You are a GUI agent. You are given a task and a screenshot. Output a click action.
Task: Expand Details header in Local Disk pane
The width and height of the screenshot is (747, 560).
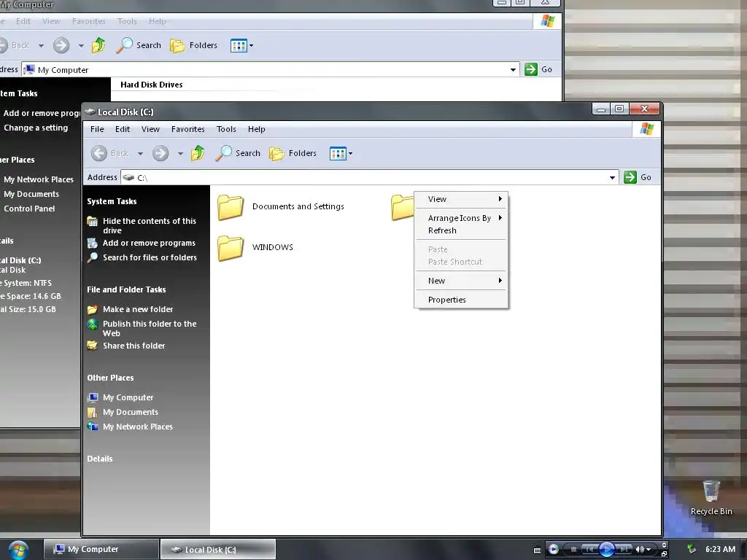click(x=99, y=459)
